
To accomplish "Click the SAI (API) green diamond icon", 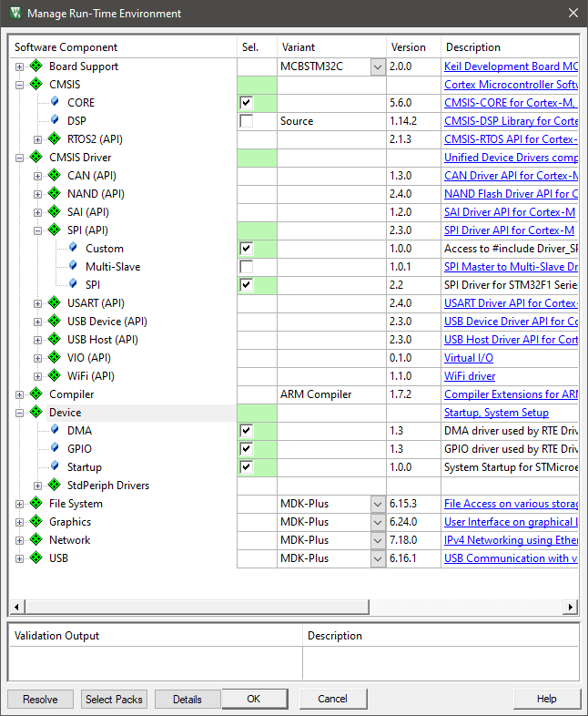I will coord(55,211).
